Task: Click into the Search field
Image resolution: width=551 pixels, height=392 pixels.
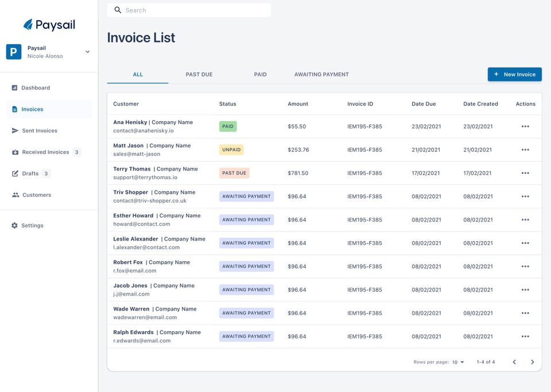Action: (189, 10)
